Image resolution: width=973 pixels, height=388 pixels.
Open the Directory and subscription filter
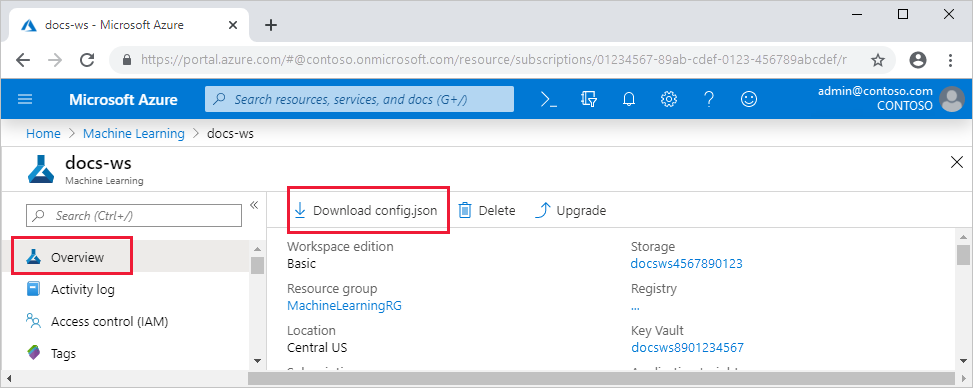589,99
